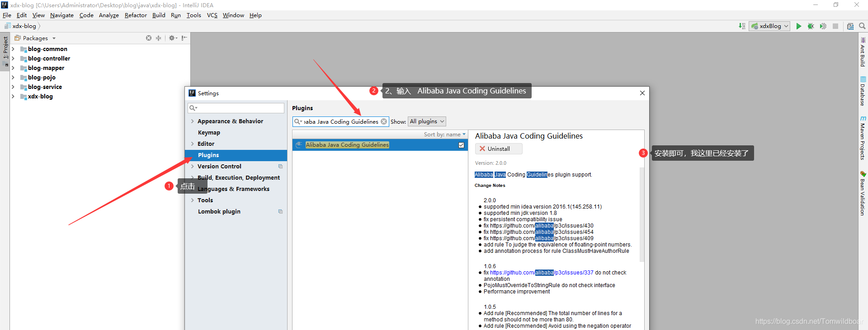Open the Refactor menu

tap(136, 15)
